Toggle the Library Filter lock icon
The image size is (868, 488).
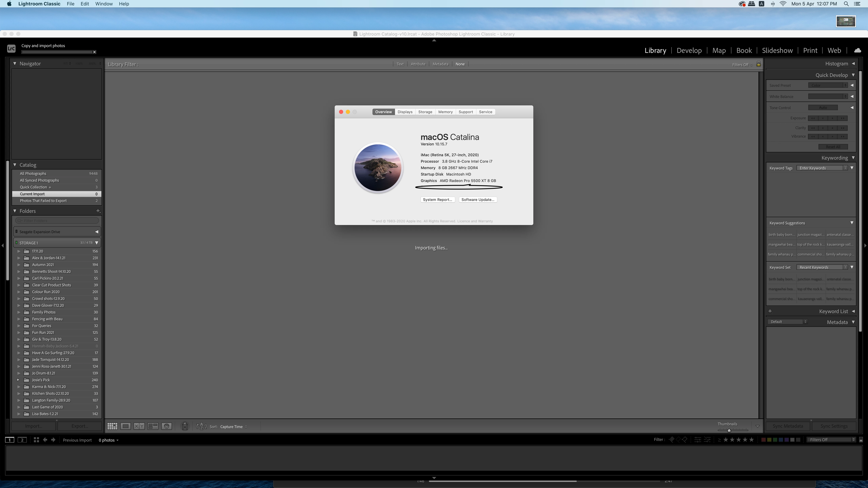pyautogui.click(x=758, y=64)
